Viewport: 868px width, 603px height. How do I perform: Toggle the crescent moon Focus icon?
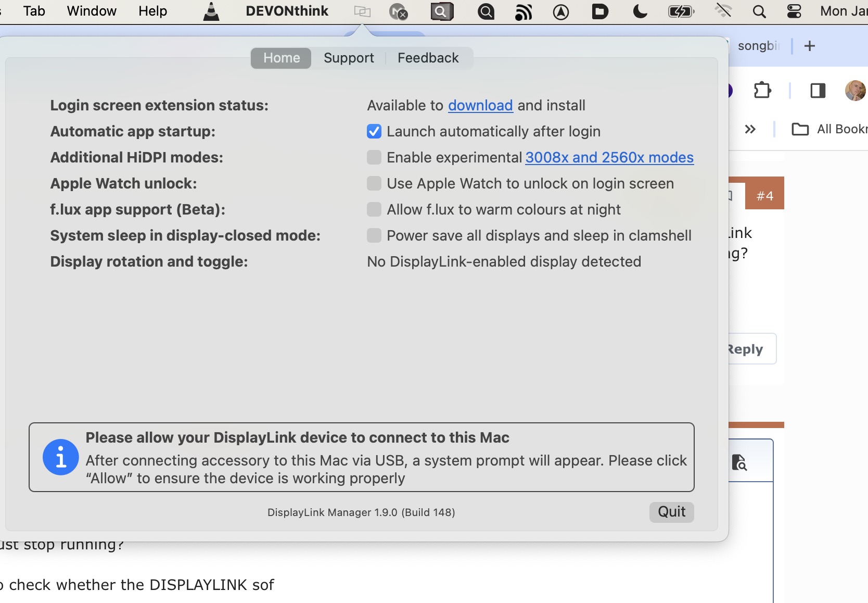pyautogui.click(x=640, y=11)
